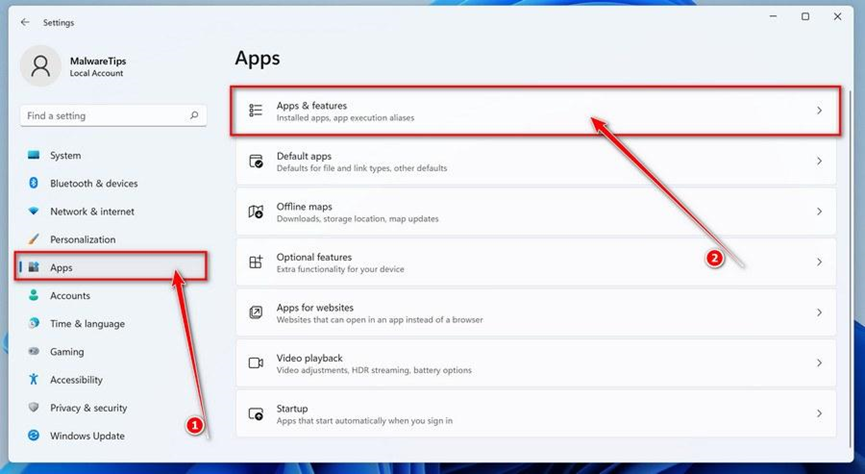
Task: Click 'Defaults for file and link types' text
Action: click(362, 168)
